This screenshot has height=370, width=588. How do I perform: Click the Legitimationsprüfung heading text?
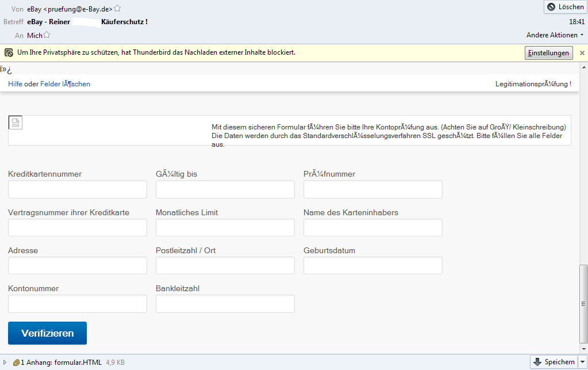(x=533, y=84)
